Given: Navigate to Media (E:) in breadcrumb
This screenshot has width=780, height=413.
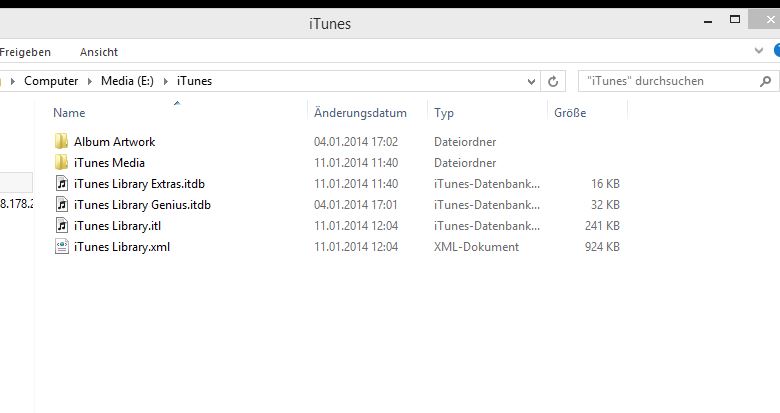Looking at the screenshot, I should point(127,81).
